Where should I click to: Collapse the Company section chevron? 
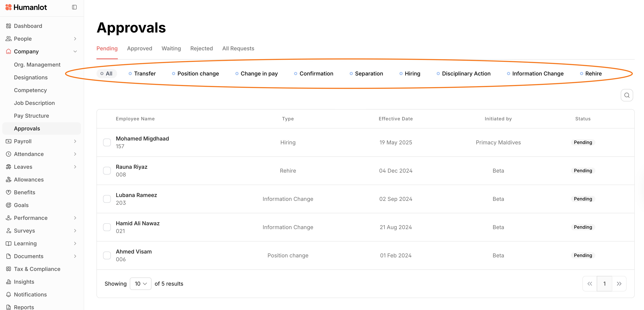point(75,51)
